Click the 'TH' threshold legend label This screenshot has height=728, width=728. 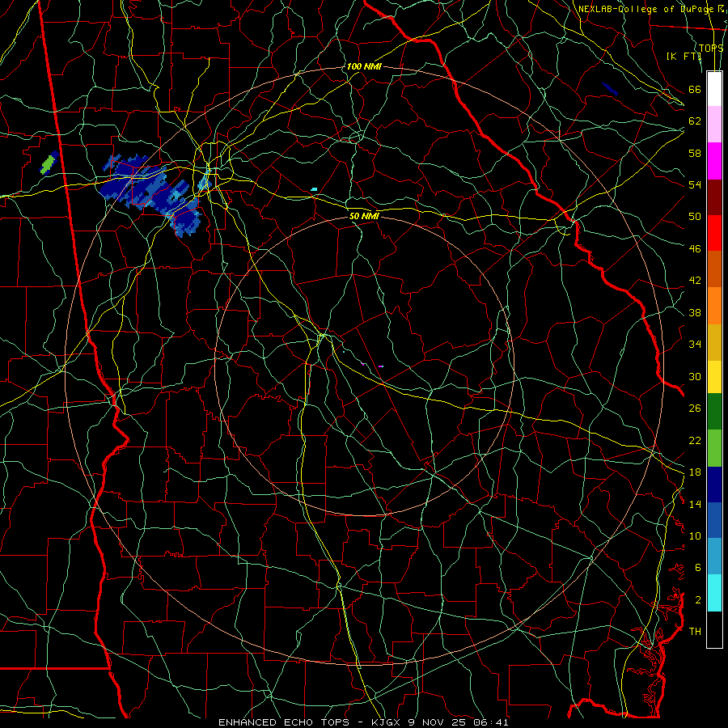[x=695, y=632]
